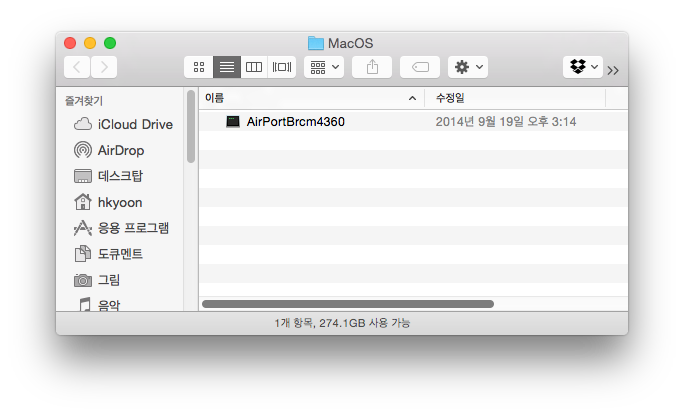The image size is (684, 415).
Task: Switch to list view
Action: [x=227, y=67]
